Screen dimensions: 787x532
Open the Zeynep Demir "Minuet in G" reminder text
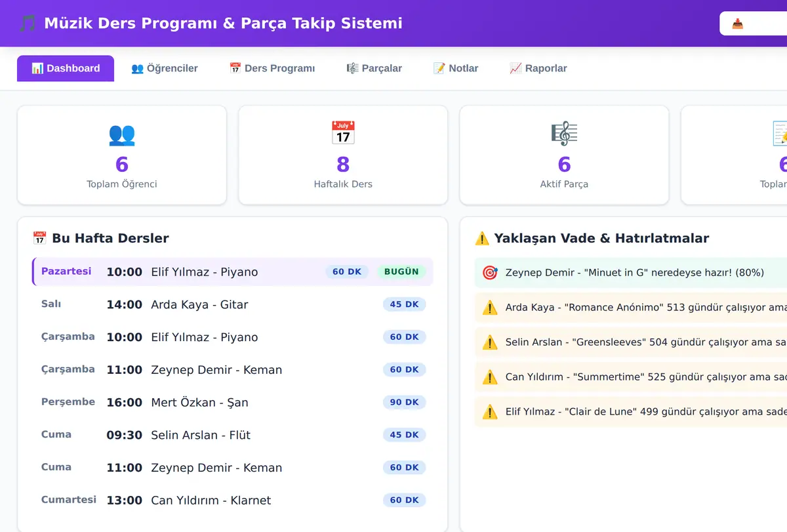pos(635,272)
